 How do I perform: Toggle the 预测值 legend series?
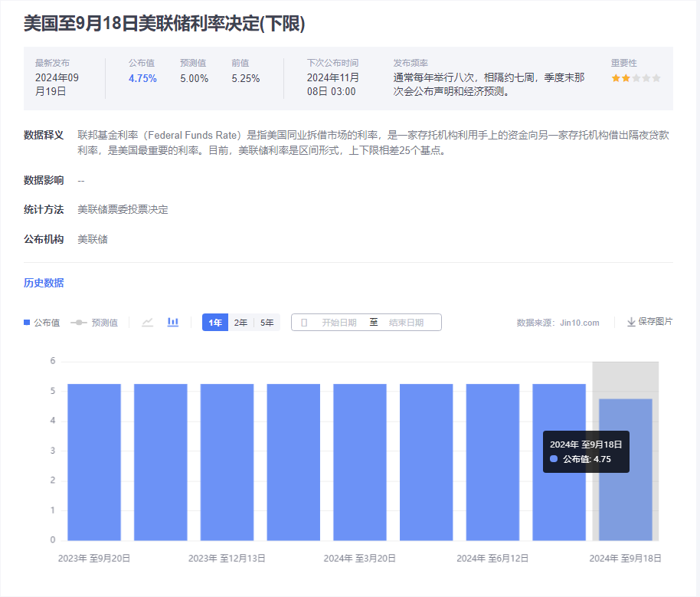tap(94, 323)
